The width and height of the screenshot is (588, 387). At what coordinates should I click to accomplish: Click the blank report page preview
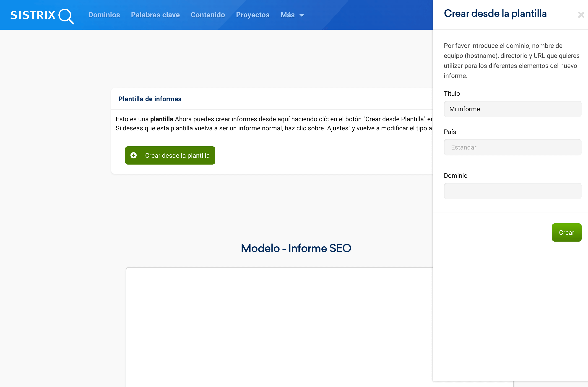(279, 326)
